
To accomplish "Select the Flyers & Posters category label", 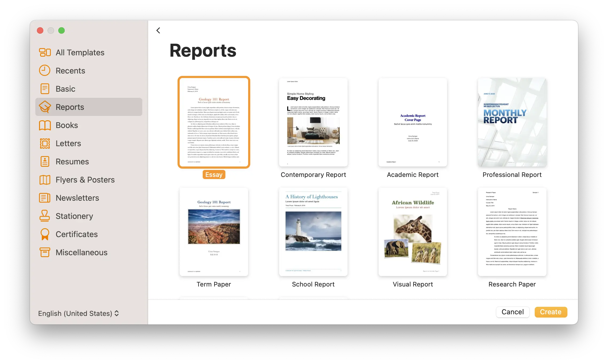I will coord(85,180).
